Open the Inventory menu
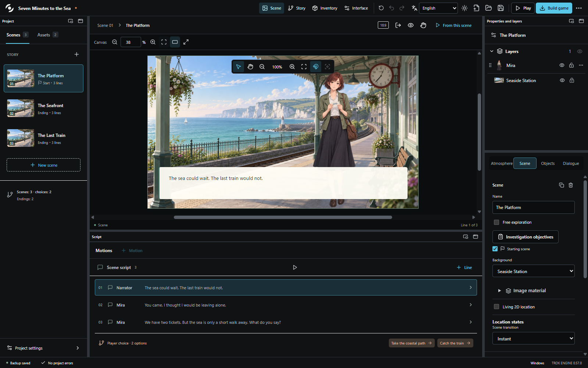The width and height of the screenshot is (588, 368). coord(325,8)
